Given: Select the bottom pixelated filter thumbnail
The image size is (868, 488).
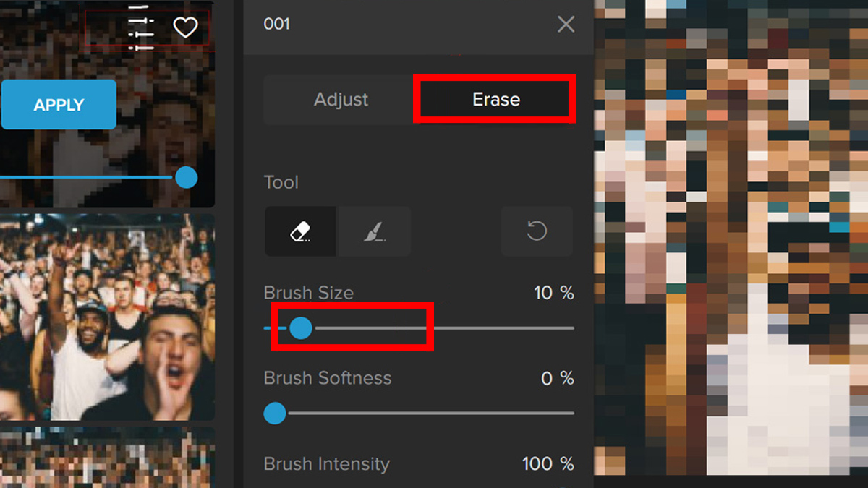Looking at the screenshot, I should pos(107,457).
